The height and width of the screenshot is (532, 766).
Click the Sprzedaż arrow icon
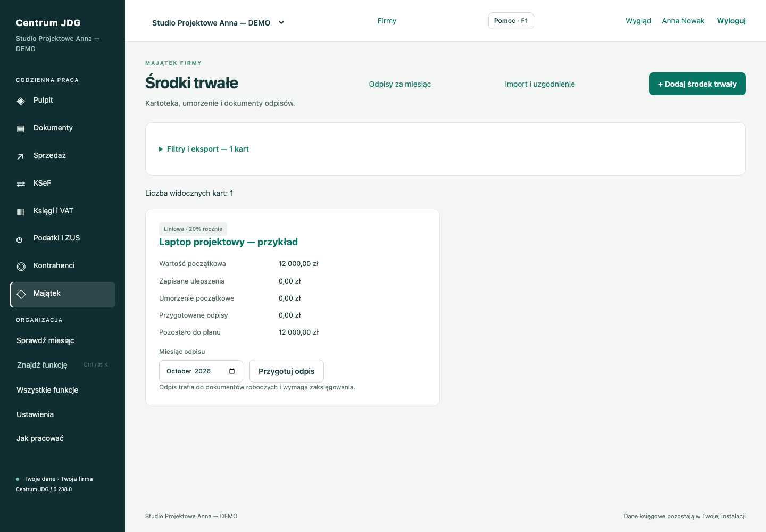tap(21, 156)
